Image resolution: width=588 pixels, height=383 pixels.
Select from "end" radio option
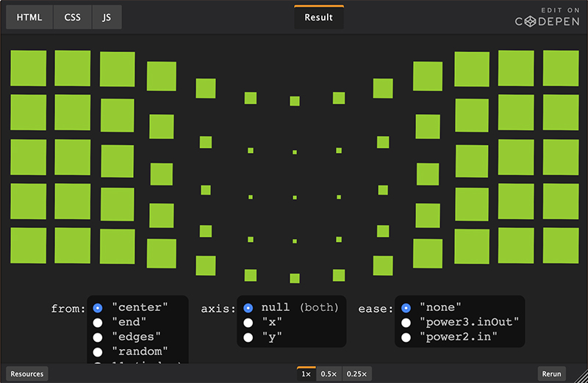98,323
